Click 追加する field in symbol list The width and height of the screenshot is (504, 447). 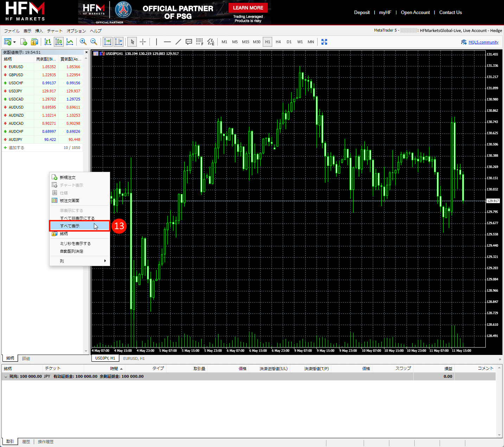tap(17, 148)
